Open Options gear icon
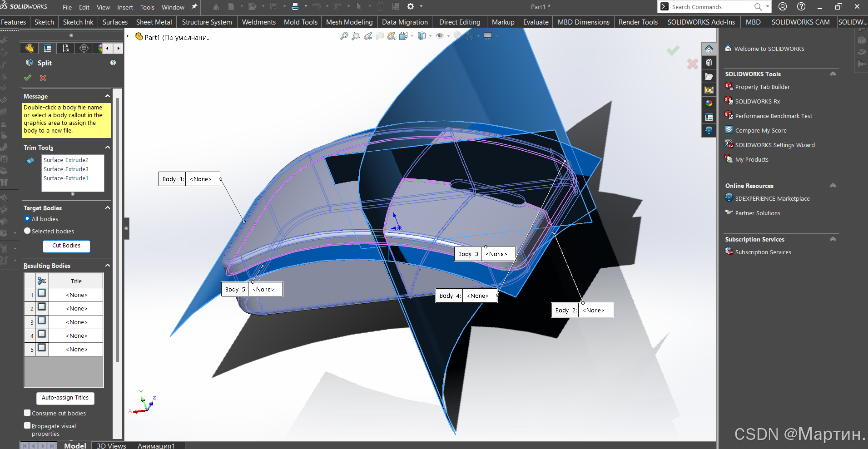The height and width of the screenshot is (449, 868). [x=411, y=6]
